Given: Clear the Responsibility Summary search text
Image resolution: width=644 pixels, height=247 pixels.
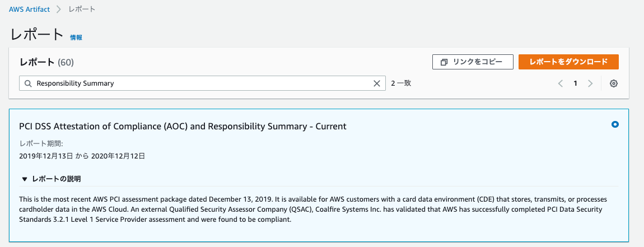Looking at the screenshot, I should pyautogui.click(x=377, y=83).
